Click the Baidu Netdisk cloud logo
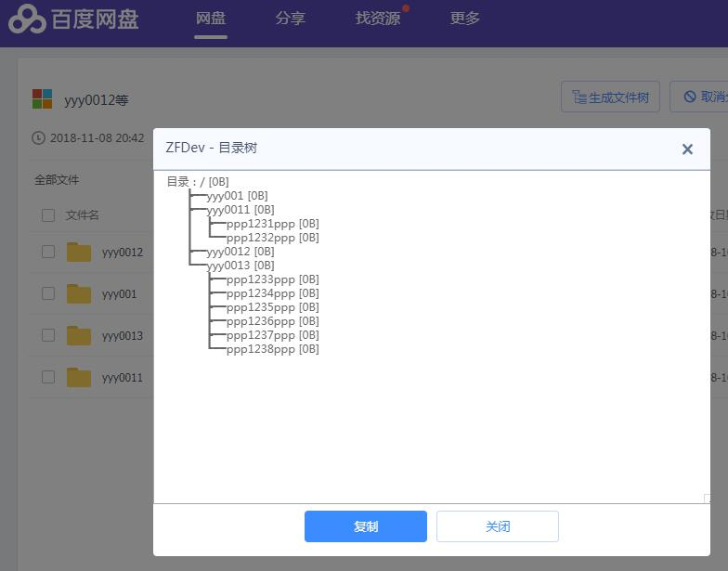Screen dimensions: 728x571 (x=28, y=19)
